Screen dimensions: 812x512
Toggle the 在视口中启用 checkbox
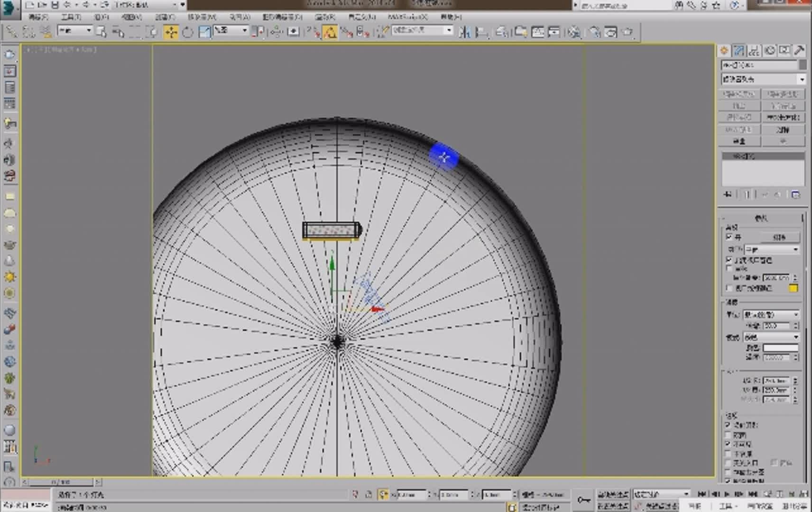click(729, 260)
